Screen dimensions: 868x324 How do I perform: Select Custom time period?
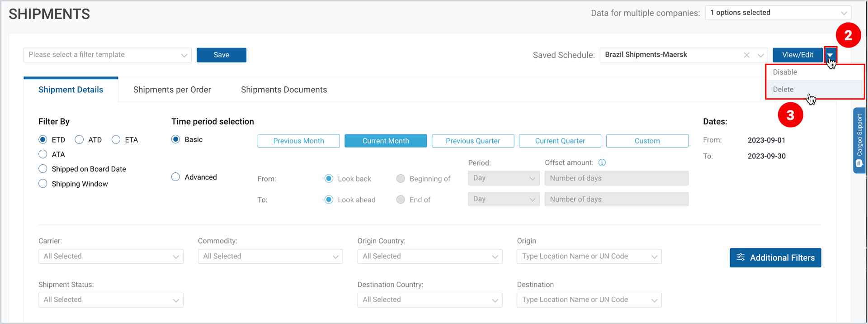[647, 141]
